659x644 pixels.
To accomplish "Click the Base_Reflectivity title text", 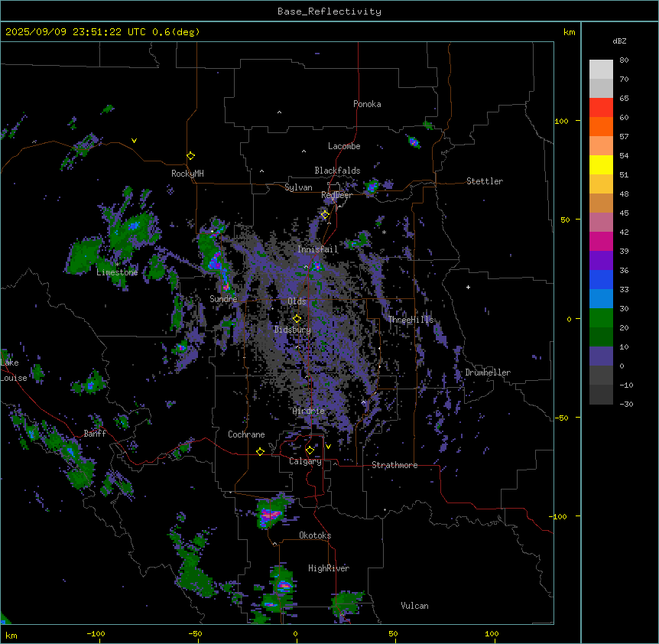I will [x=329, y=11].
